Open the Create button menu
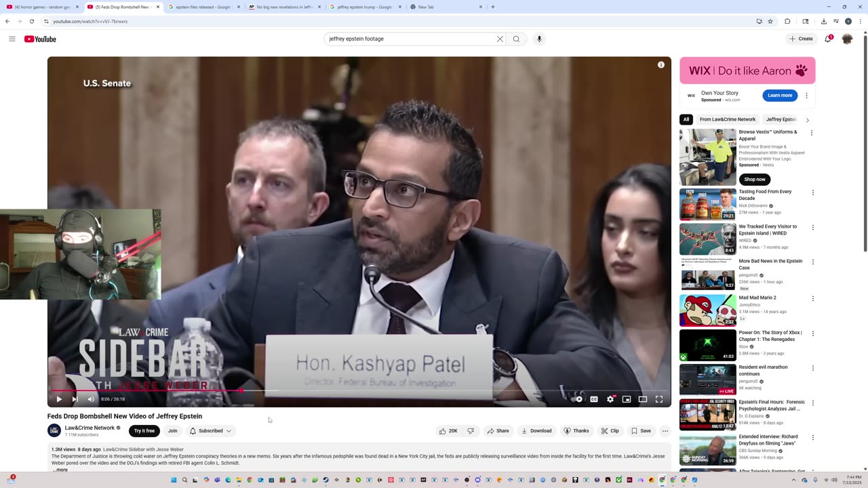This screenshot has height=488, width=868. pyautogui.click(x=801, y=39)
